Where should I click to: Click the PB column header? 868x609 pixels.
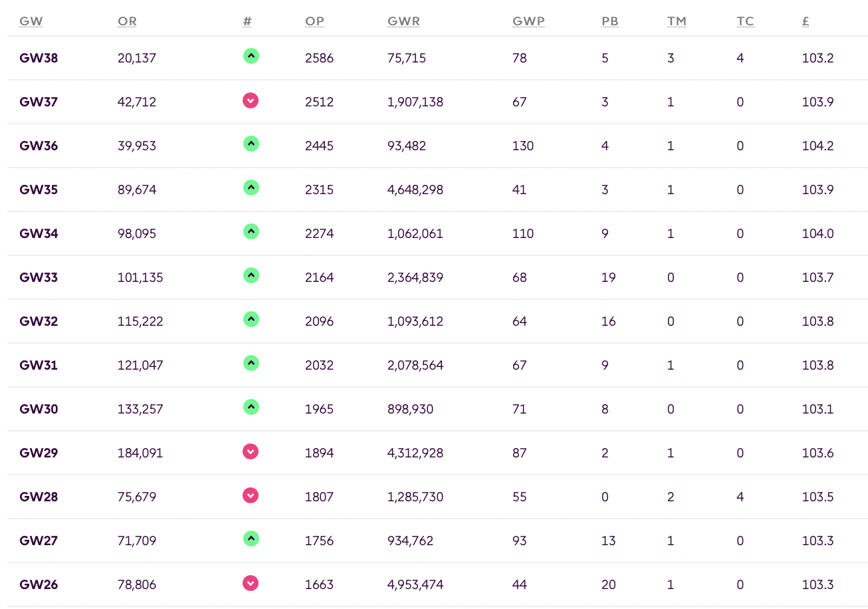click(609, 21)
